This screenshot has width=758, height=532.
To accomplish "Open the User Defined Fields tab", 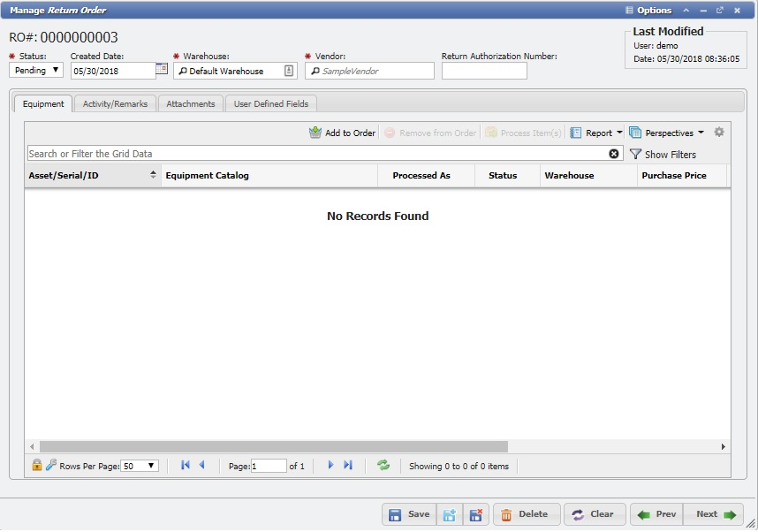I will pos(271,103).
